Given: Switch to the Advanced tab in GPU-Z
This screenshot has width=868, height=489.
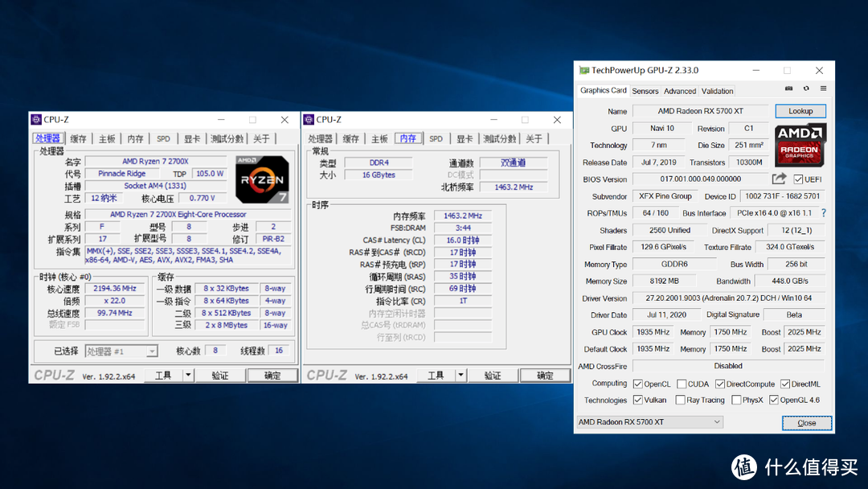Looking at the screenshot, I should [x=680, y=92].
